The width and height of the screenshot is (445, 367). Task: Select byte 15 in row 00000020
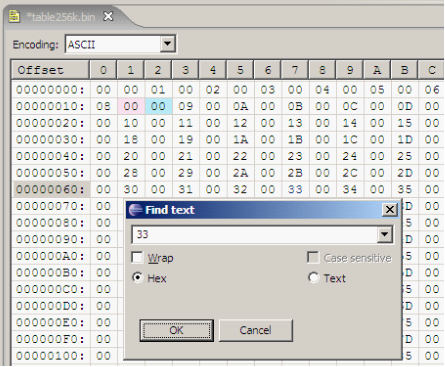(404, 123)
